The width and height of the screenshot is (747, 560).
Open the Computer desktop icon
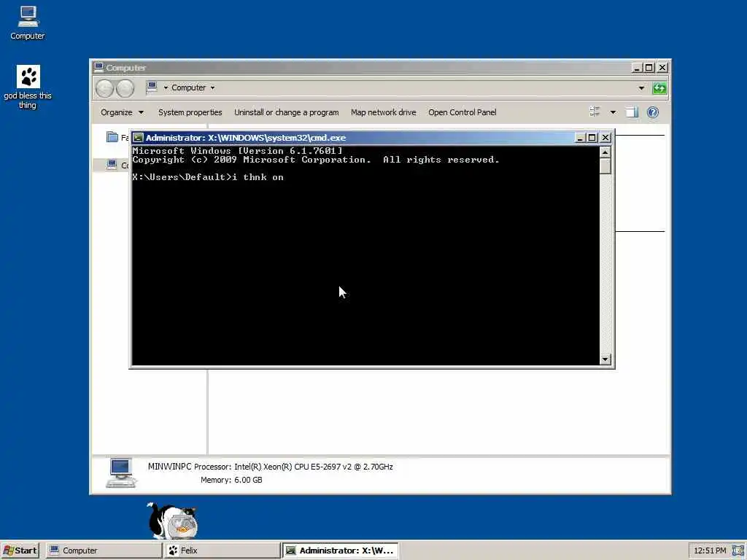[x=28, y=23]
